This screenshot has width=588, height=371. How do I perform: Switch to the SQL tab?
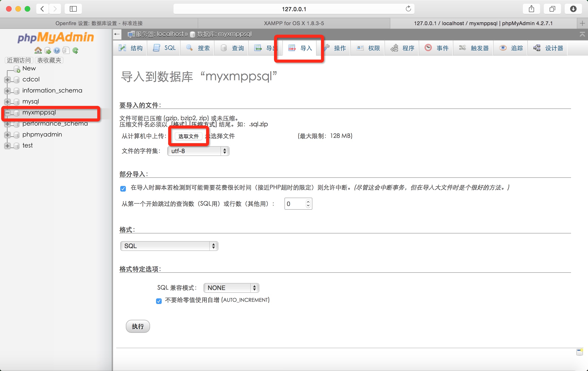(164, 48)
